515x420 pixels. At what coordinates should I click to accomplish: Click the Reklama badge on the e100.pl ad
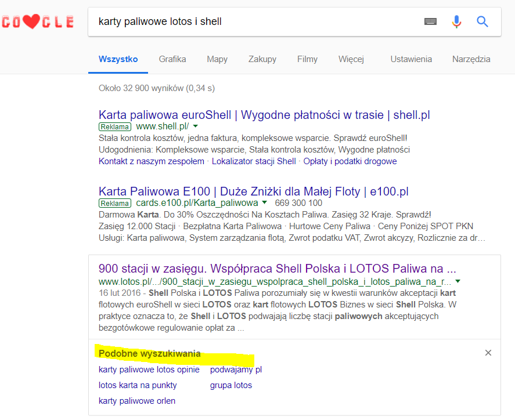coord(115,203)
